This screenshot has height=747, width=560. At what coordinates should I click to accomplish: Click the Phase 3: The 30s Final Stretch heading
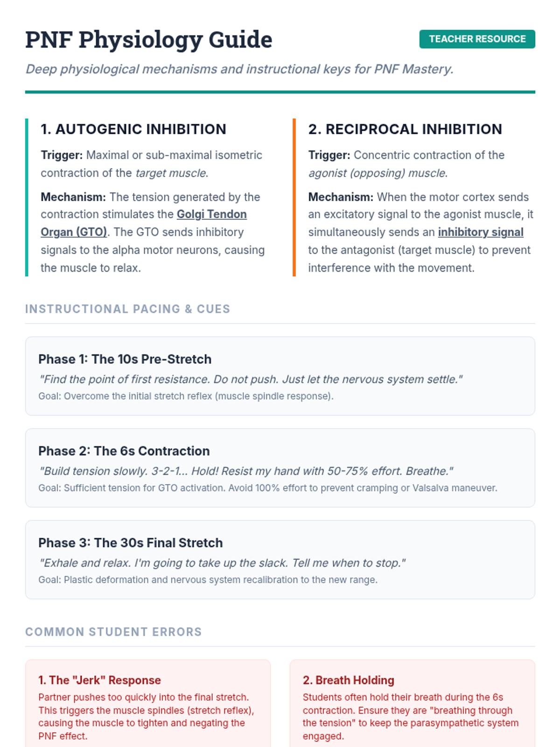pyautogui.click(x=130, y=543)
